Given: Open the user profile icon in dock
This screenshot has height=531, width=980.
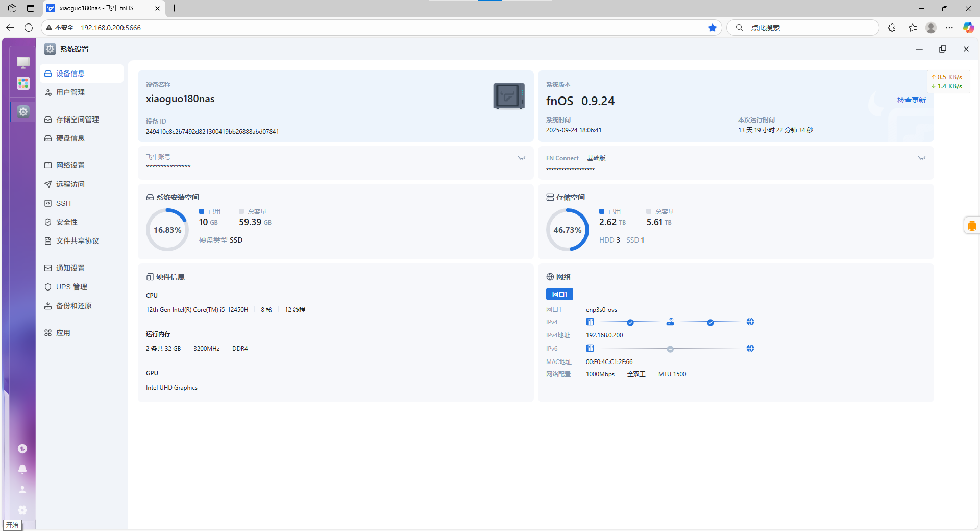Looking at the screenshot, I should [x=22, y=489].
